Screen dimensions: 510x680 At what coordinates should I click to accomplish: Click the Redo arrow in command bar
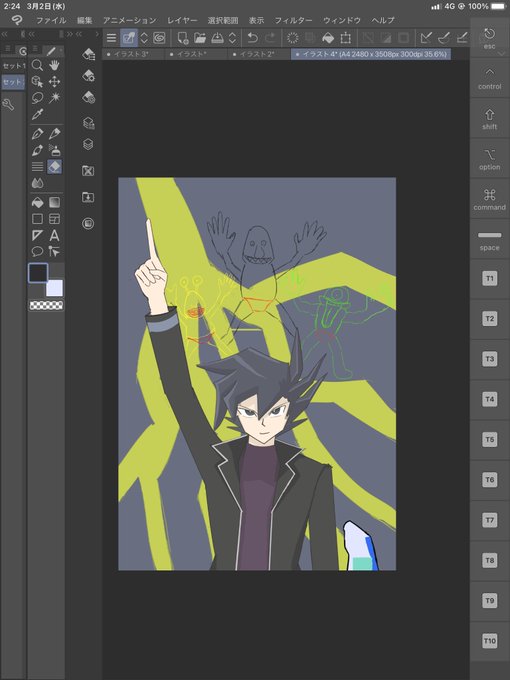270,38
